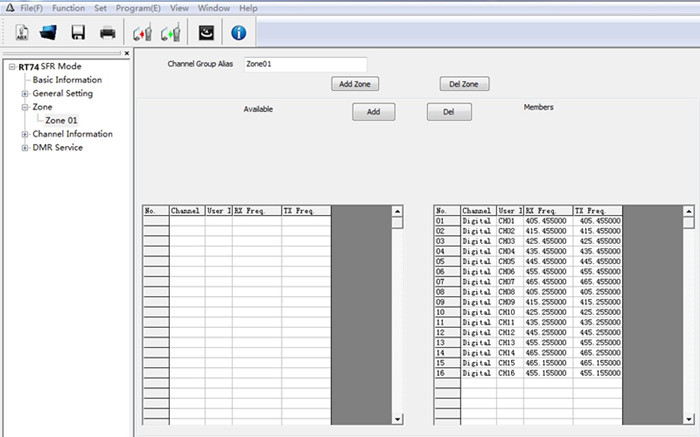This screenshot has width=700, height=437.
Task: Click Available list scroll down arrow
Action: click(397, 419)
